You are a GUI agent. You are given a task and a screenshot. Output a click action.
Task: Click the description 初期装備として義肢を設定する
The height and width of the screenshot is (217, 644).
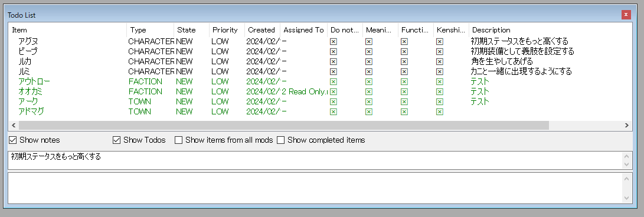(x=522, y=51)
